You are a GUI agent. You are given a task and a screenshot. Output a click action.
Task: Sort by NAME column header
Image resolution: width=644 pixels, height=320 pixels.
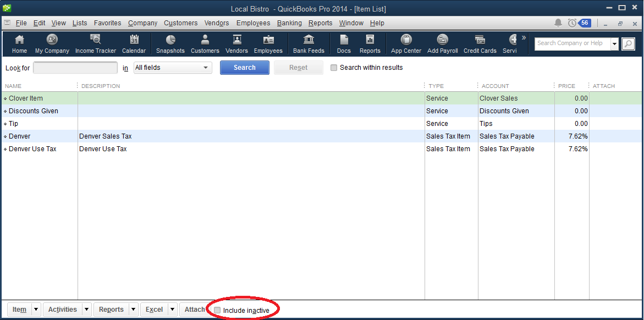coord(13,86)
